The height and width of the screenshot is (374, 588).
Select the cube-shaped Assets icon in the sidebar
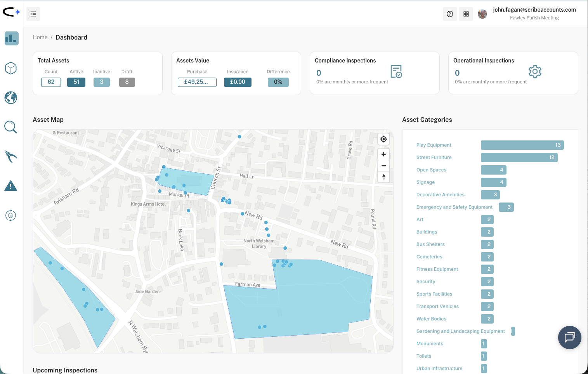click(10, 68)
